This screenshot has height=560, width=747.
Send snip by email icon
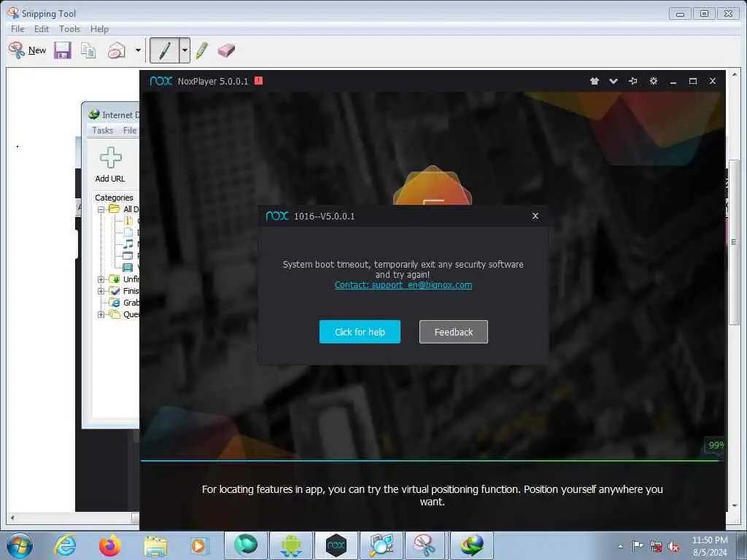tap(116, 50)
